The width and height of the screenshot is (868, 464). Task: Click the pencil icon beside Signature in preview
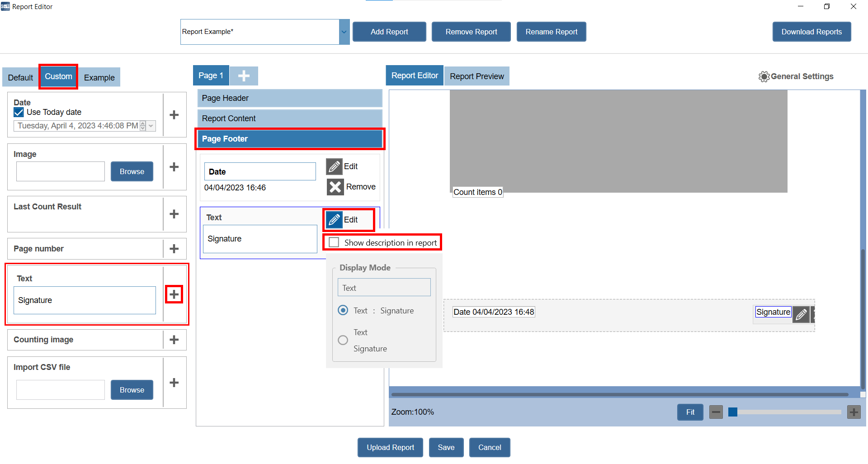point(801,314)
